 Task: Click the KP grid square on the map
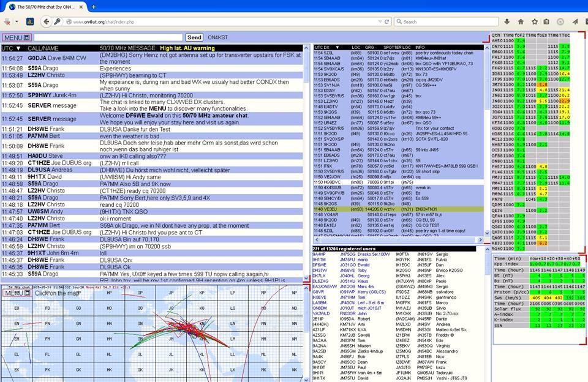tap(202, 293)
